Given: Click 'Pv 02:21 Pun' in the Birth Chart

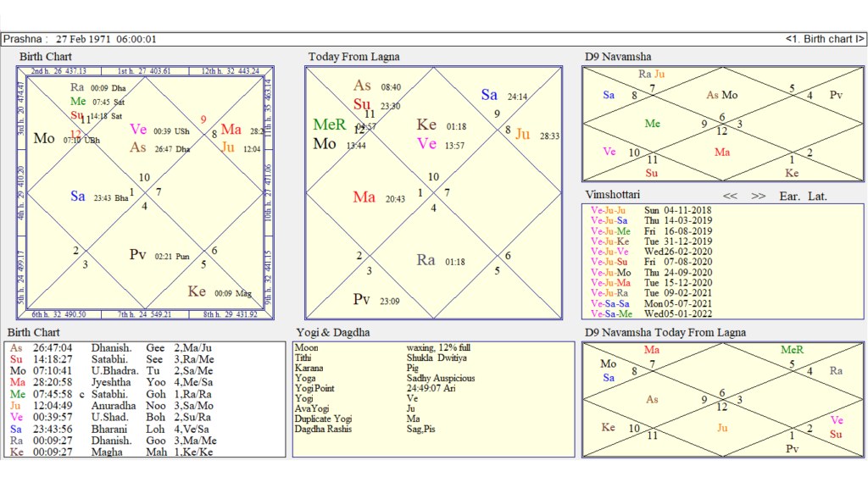Looking at the screenshot, I should click(x=159, y=255).
